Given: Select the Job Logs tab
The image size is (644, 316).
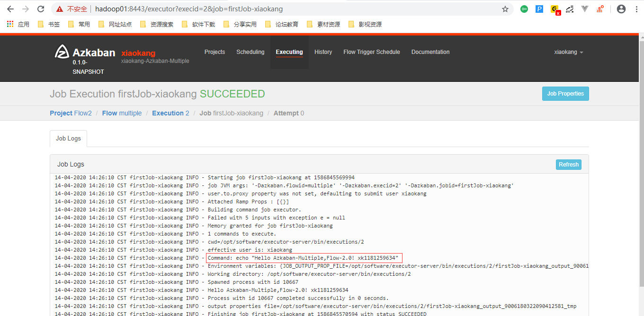Looking at the screenshot, I should pyautogui.click(x=68, y=139).
